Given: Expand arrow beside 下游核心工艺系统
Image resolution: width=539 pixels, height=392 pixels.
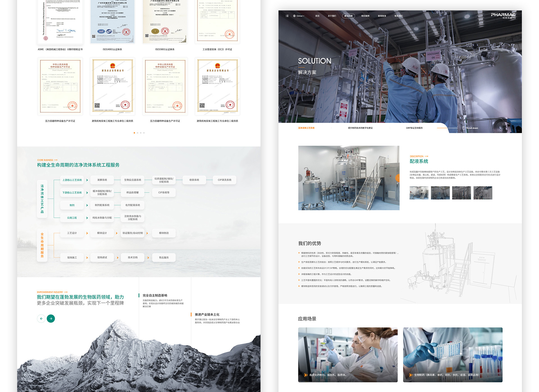Looking at the screenshot, I should 87,192.
